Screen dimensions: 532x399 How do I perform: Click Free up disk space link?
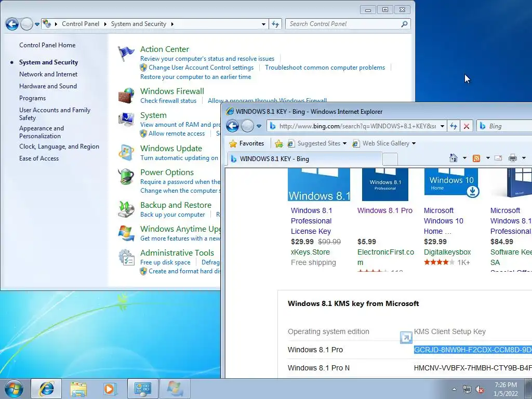pos(165,262)
